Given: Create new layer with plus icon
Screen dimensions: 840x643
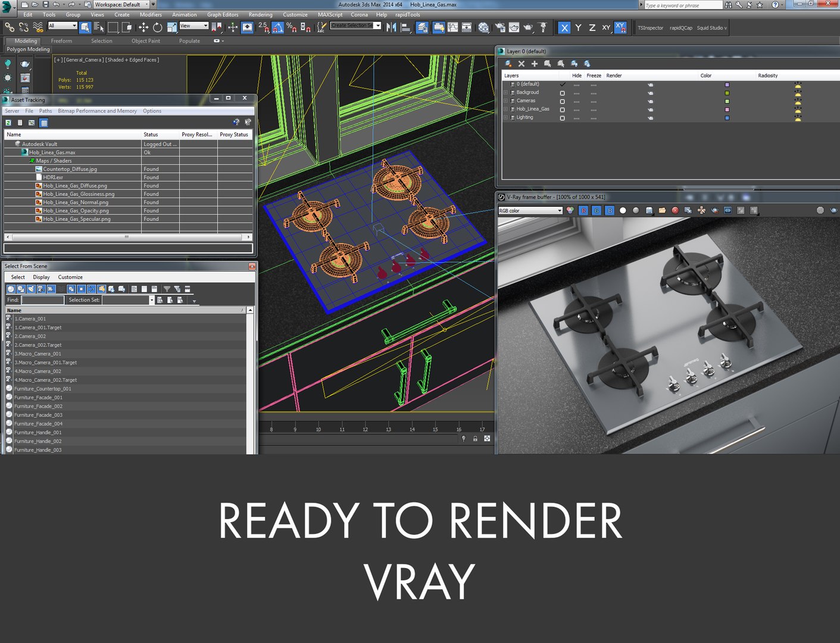Looking at the screenshot, I should pos(535,64).
